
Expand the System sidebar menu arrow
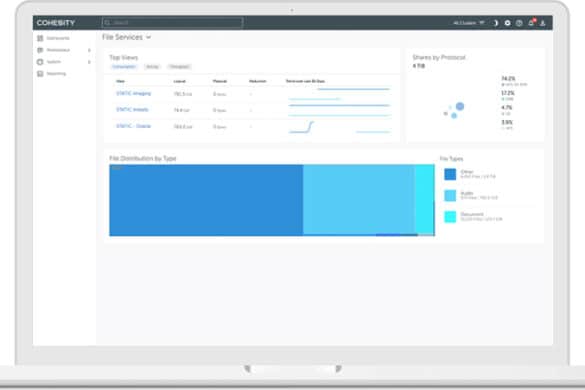pyautogui.click(x=89, y=62)
